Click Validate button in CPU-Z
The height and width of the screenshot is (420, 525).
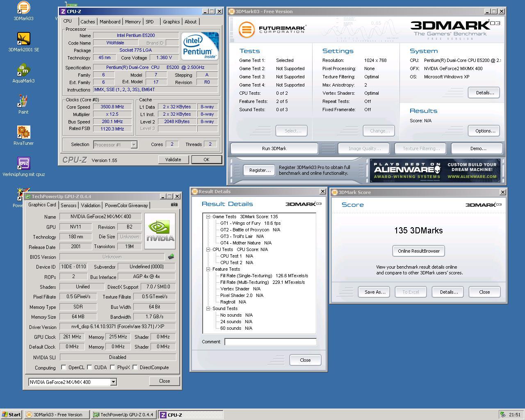click(173, 160)
